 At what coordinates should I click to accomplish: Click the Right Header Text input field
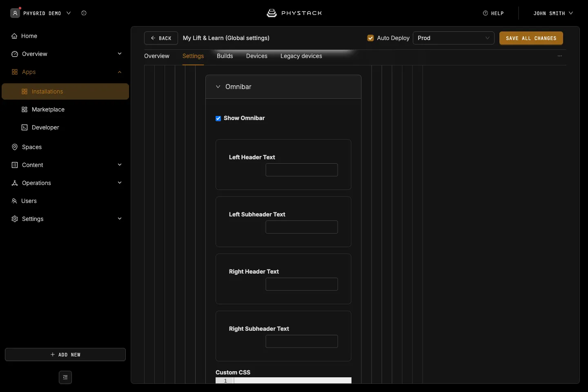(302, 284)
